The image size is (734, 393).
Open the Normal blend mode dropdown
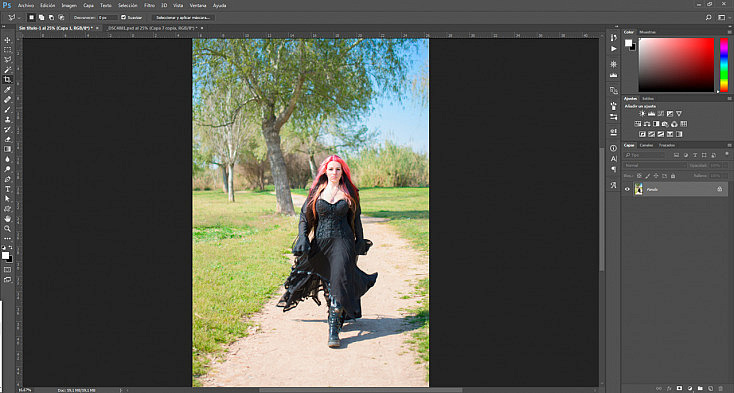[x=654, y=166]
